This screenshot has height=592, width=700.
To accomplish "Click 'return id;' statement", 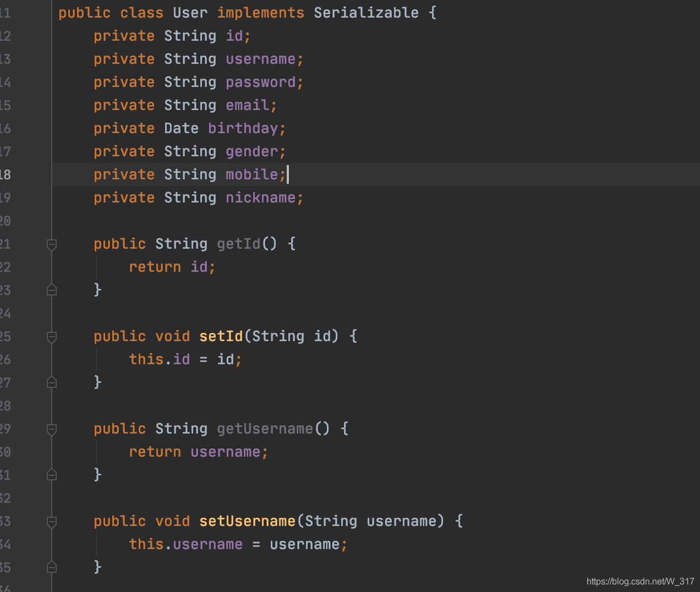I will click(172, 267).
